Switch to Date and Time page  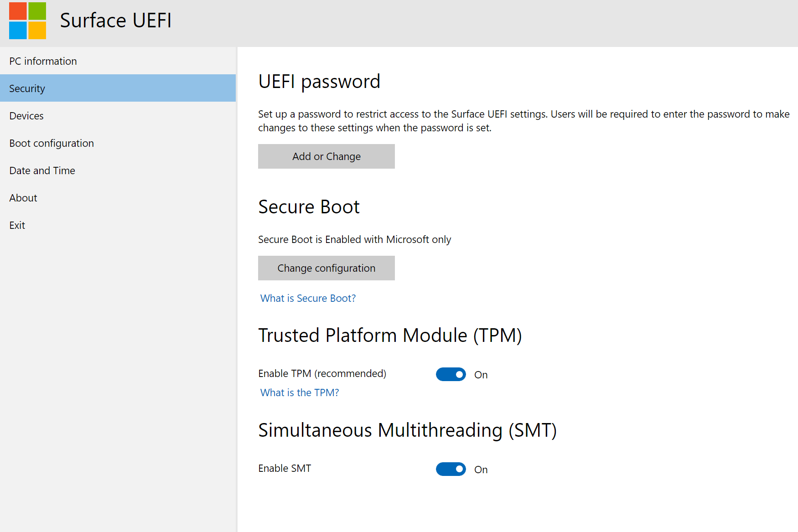click(118, 170)
